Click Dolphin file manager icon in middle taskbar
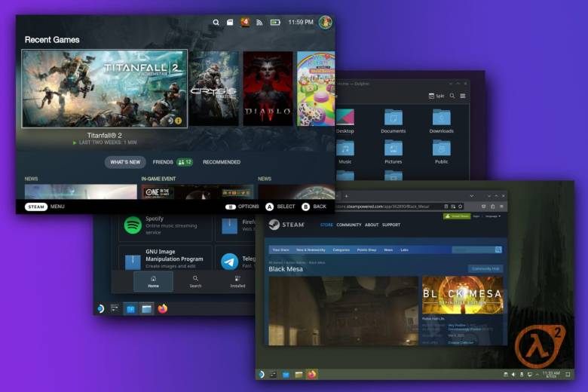 pyautogui.click(x=146, y=309)
